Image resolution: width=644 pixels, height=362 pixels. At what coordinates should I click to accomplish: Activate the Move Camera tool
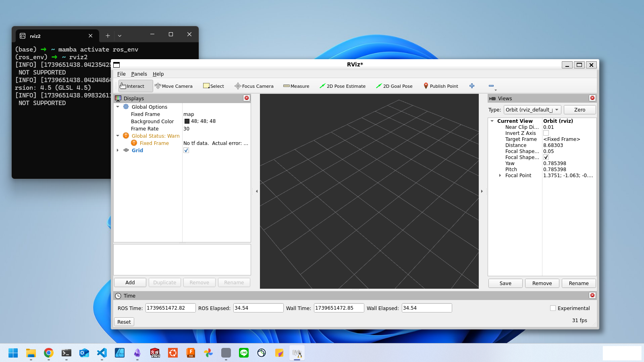(x=174, y=86)
